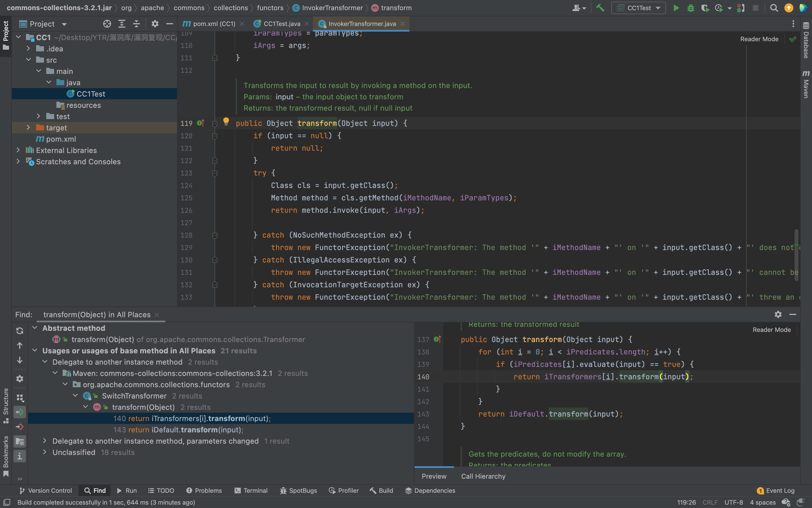Toggle Reader Mode in preview pane
The image size is (812, 508).
click(771, 330)
